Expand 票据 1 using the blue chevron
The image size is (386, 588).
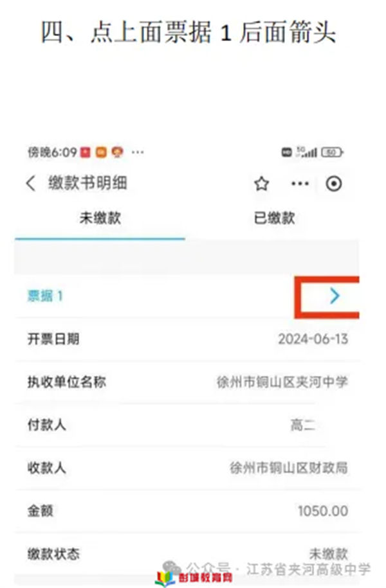click(x=335, y=296)
